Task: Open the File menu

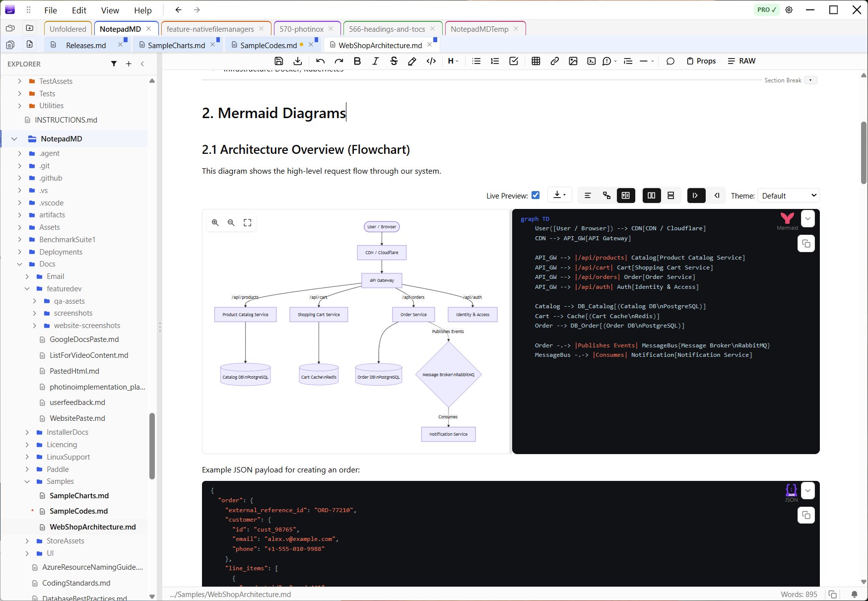Action: coord(51,10)
